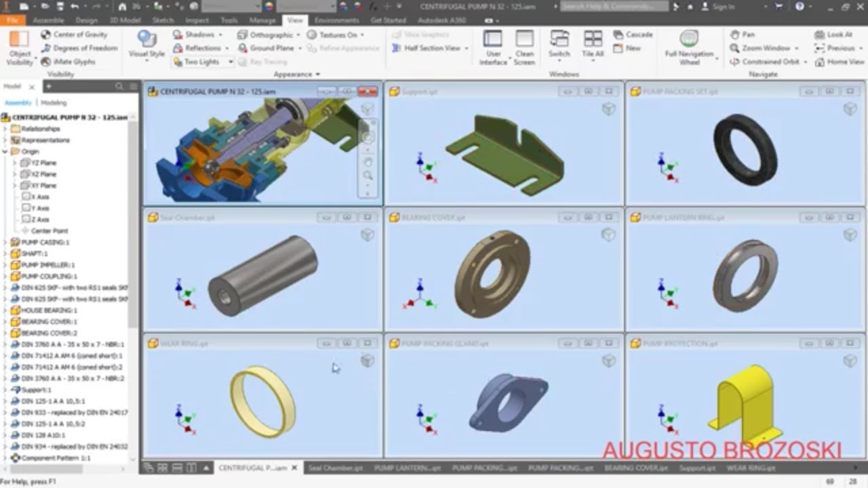Expand the Relationships folder
Screen dimensions: 868x488
pyautogui.click(x=5, y=129)
